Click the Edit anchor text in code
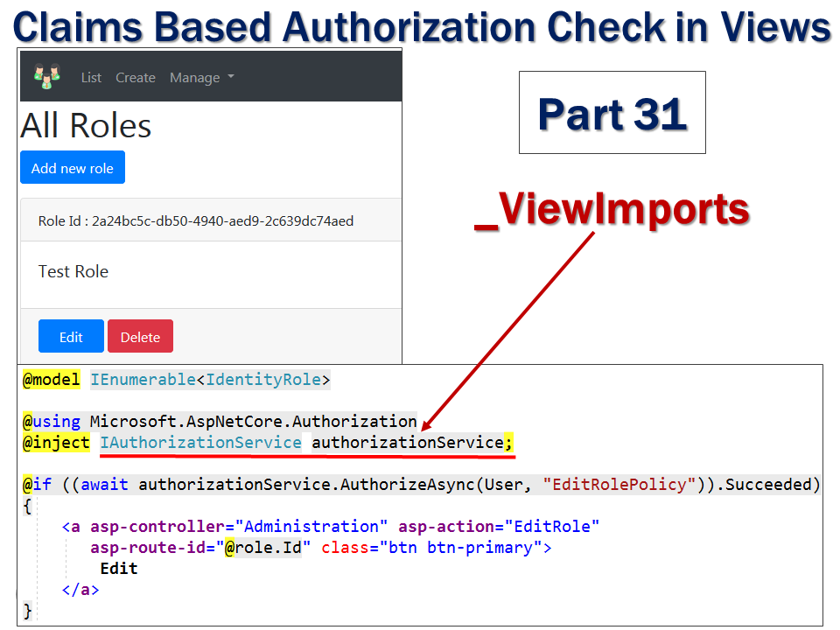This screenshot has height=630, width=840. pos(118,568)
